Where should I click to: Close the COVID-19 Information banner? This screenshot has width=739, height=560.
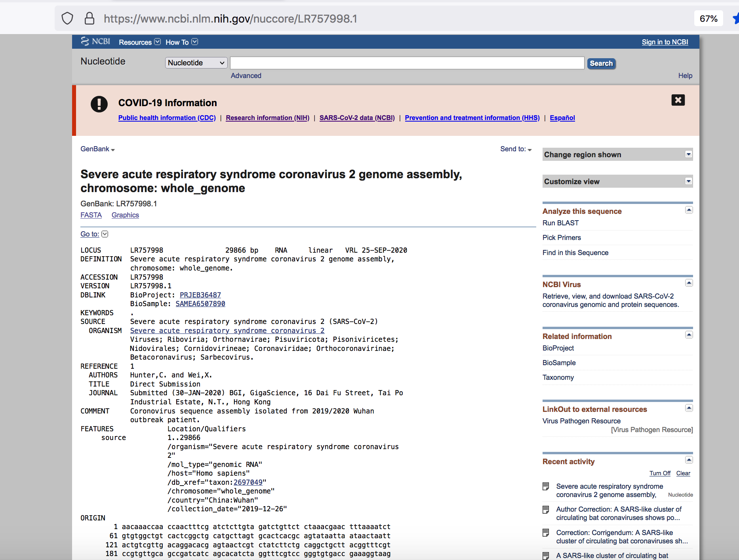point(678,100)
